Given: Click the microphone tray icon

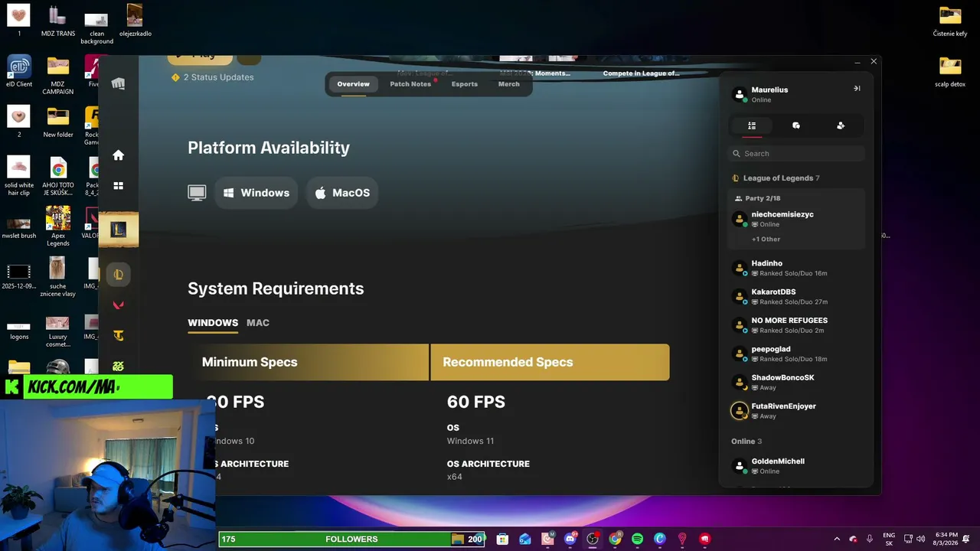Looking at the screenshot, I should (870, 539).
